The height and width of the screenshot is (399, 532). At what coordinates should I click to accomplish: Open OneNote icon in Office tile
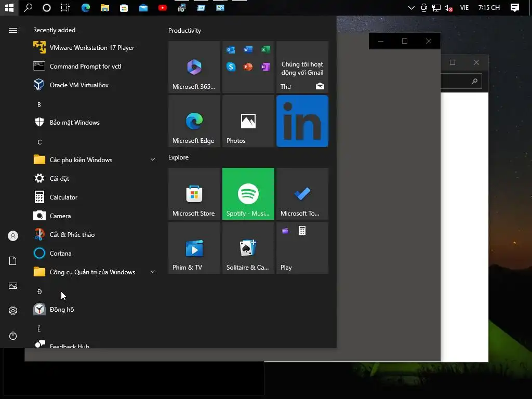click(x=265, y=67)
